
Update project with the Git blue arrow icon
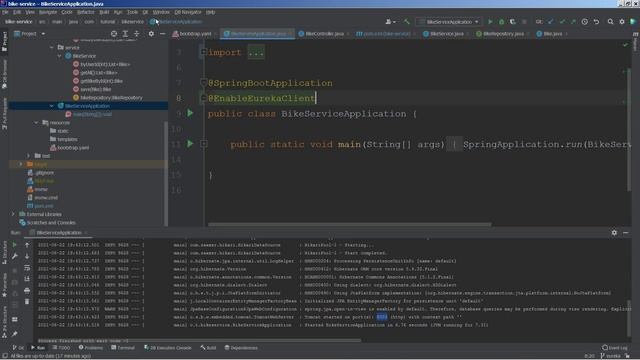coord(551,22)
